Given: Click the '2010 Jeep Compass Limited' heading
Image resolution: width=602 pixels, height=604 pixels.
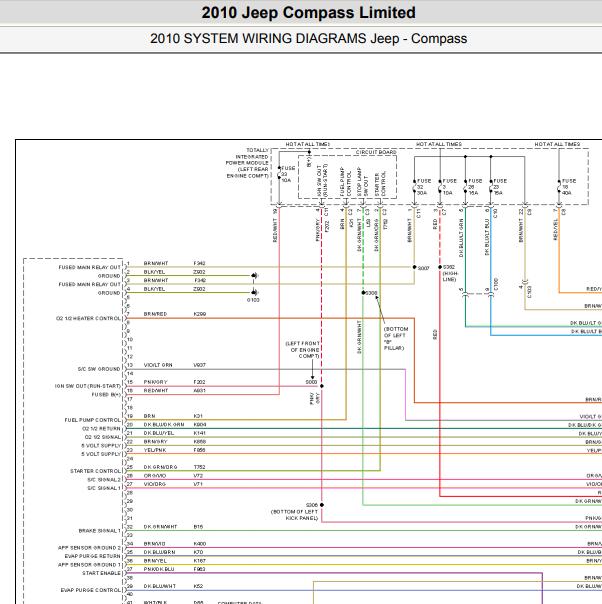Looking at the screenshot, I should click(x=309, y=13).
